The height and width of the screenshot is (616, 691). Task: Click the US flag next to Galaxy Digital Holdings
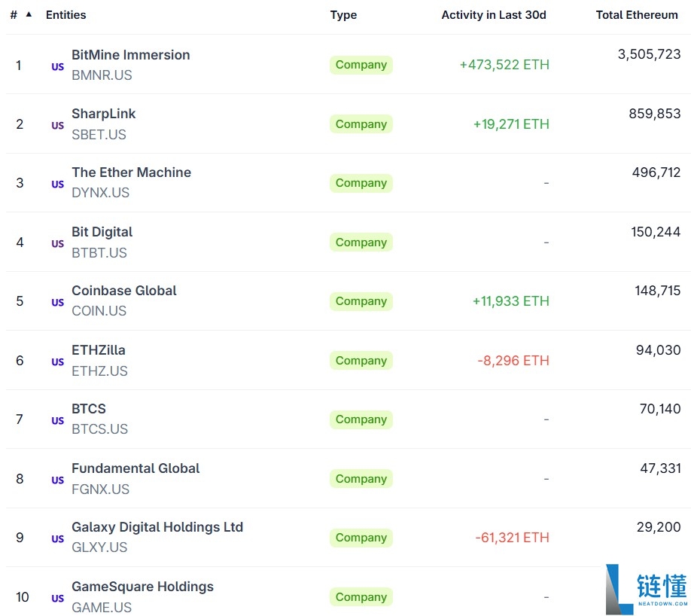pos(57,540)
